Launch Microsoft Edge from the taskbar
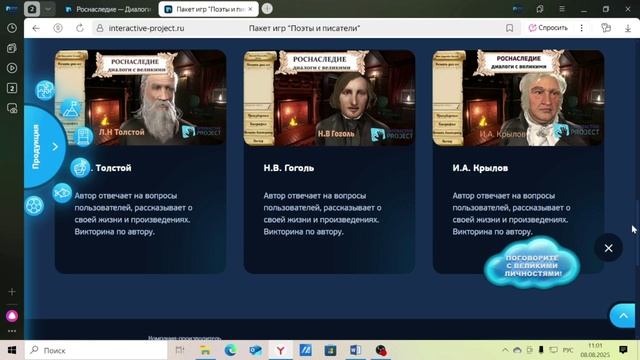 pyautogui.click(x=230, y=350)
